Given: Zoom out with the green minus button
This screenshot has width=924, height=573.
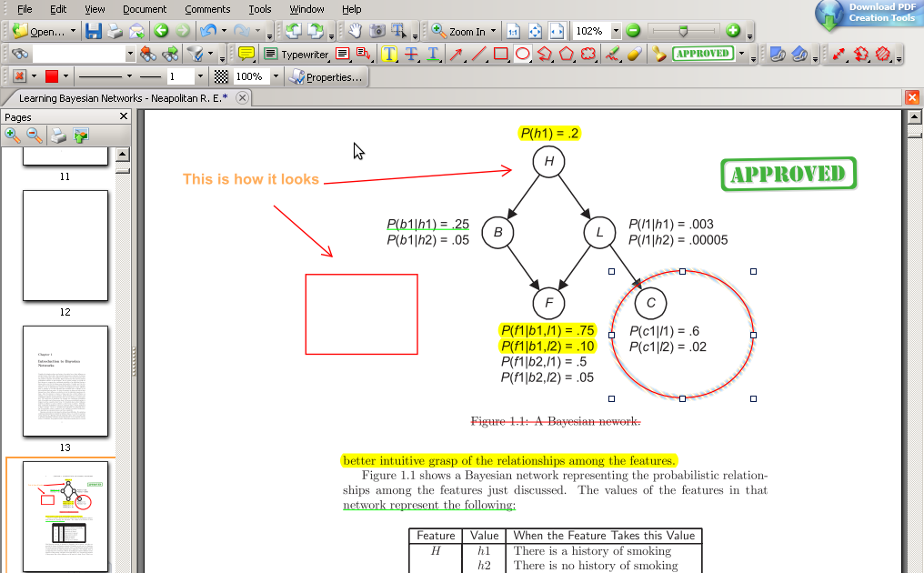Looking at the screenshot, I should point(633,31).
